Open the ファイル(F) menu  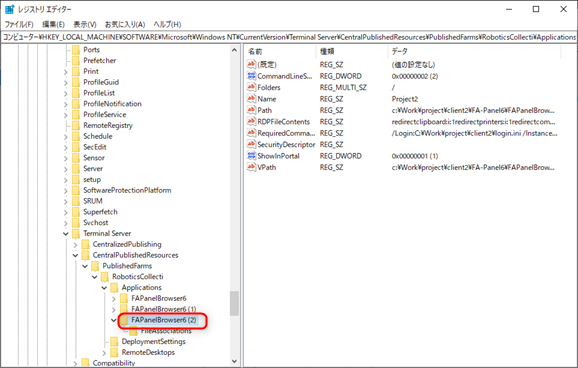coord(19,24)
